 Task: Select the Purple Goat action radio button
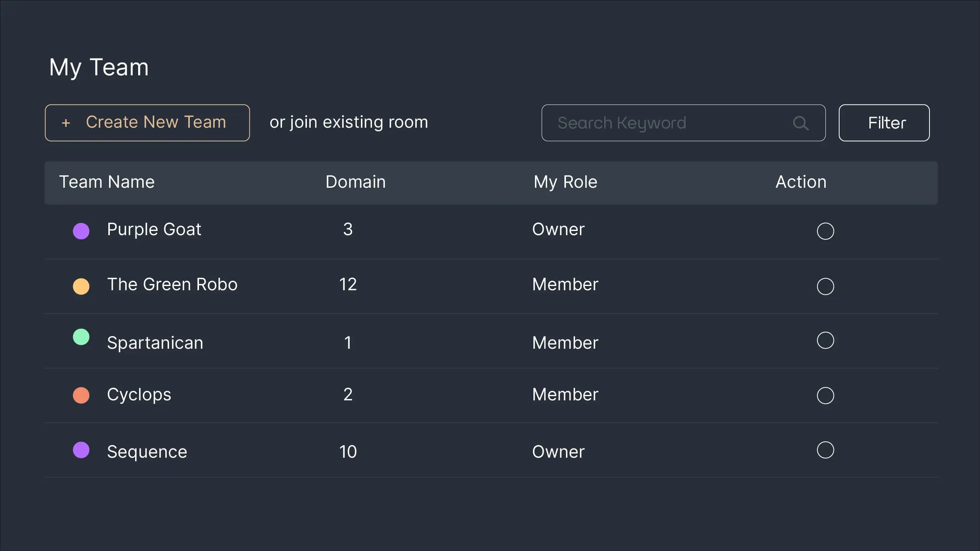tap(825, 231)
